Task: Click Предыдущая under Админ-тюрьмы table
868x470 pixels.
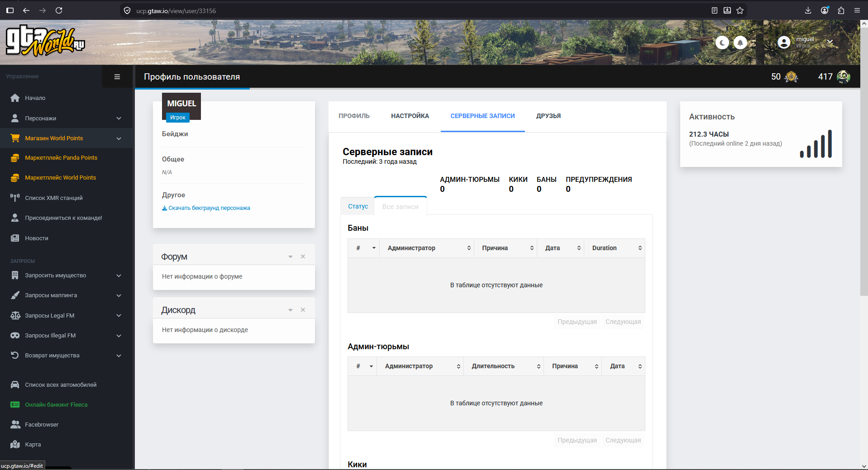Action: click(x=577, y=440)
